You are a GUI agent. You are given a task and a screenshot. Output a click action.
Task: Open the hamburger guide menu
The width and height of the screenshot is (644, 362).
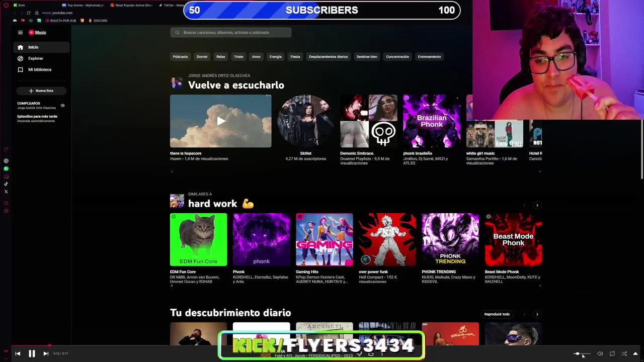tap(20, 33)
